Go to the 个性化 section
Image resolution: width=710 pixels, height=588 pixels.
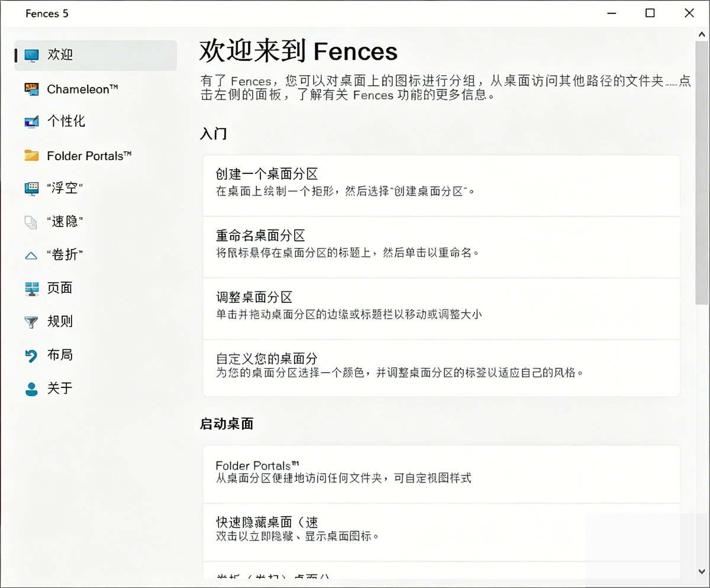66,121
